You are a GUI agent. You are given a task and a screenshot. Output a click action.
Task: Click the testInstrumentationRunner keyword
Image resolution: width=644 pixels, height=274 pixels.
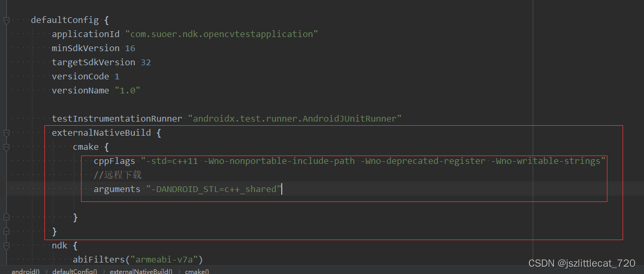click(117, 119)
